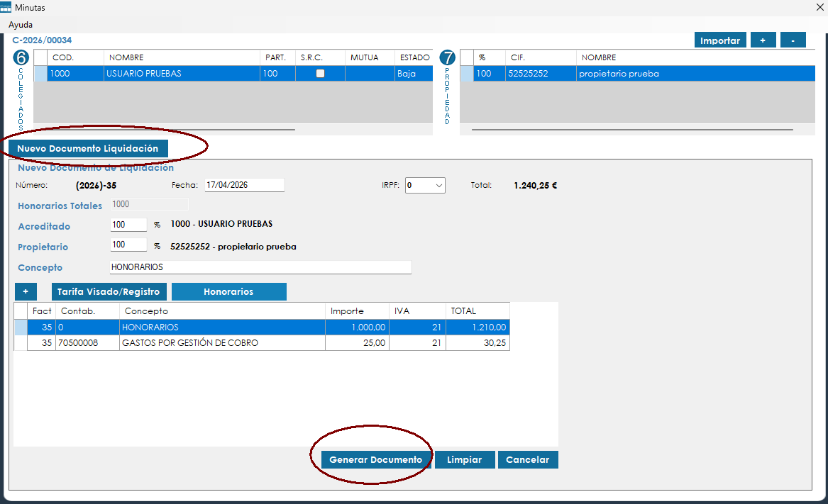Click the circled 7 Propiedad icon
Viewport: 828px width, 504px height.
click(x=447, y=58)
